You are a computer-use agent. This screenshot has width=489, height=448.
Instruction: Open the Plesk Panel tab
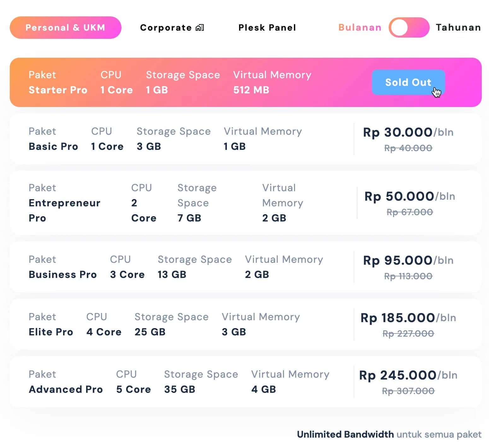coord(267,27)
